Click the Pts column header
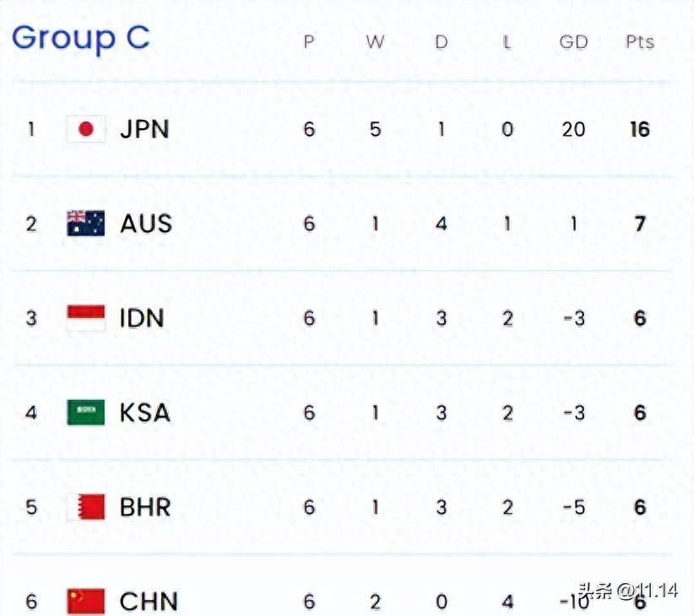Screen dimensions: 694x616 click(640, 41)
